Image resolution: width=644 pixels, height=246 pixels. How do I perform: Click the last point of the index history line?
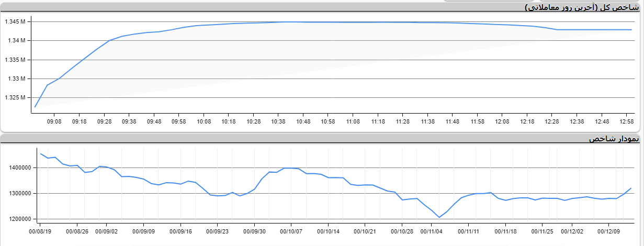point(631,188)
